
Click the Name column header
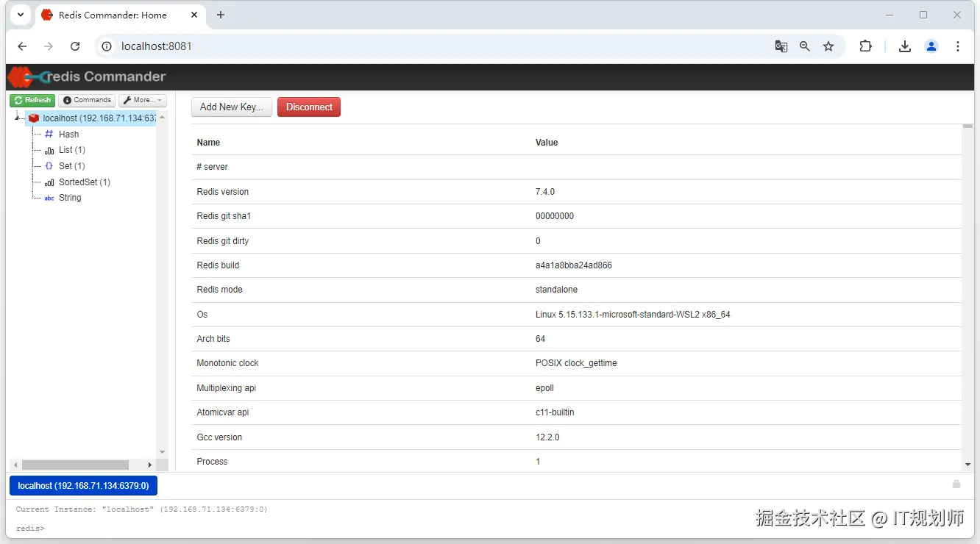pos(208,143)
